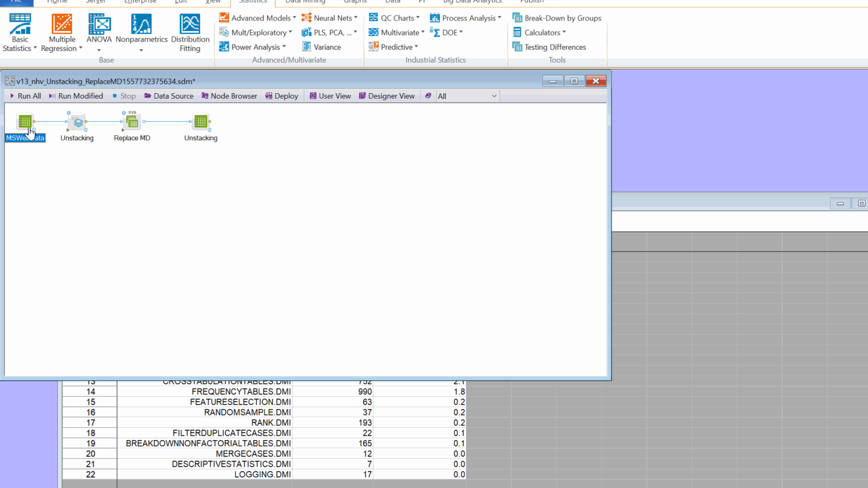
Task: Switch to Designer View
Action: 386,96
